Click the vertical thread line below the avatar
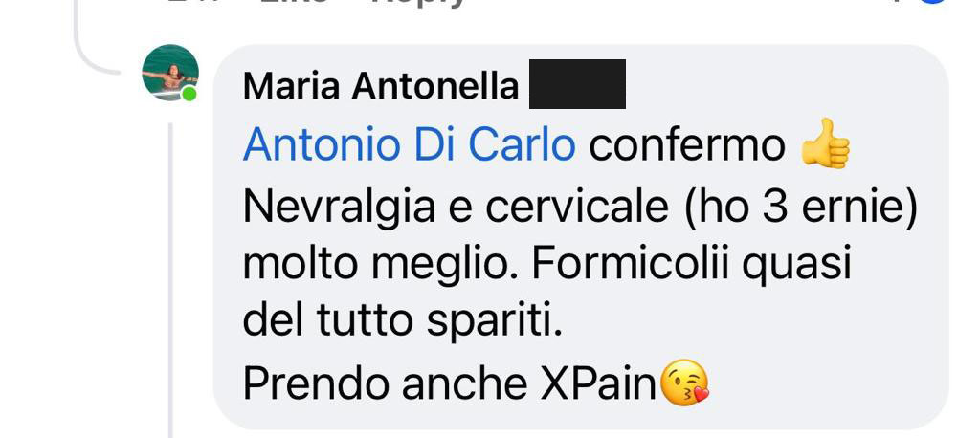The height and width of the screenshot is (438, 980). click(x=170, y=280)
